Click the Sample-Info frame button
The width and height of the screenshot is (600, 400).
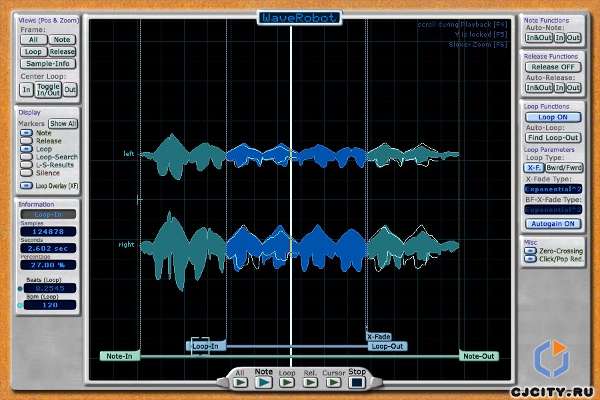coord(47,62)
